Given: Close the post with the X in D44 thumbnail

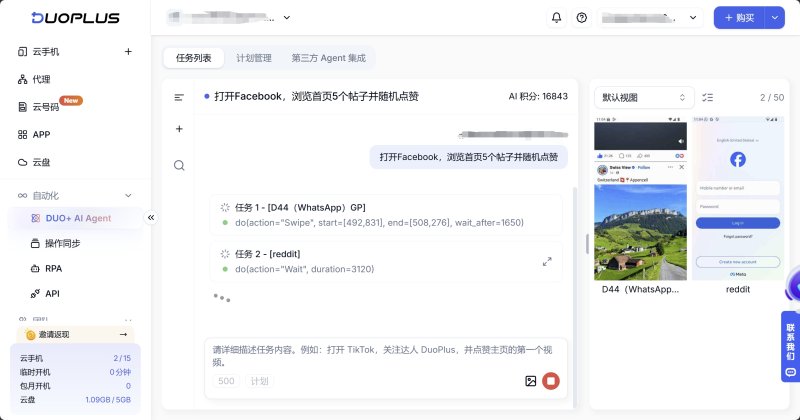Looking at the screenshot, I should pos(682,167).
